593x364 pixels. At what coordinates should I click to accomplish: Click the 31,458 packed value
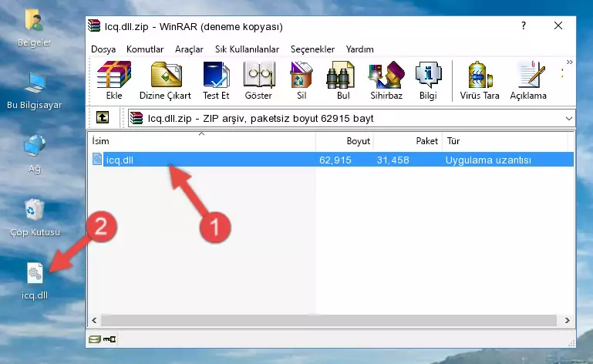pos(393,160)
